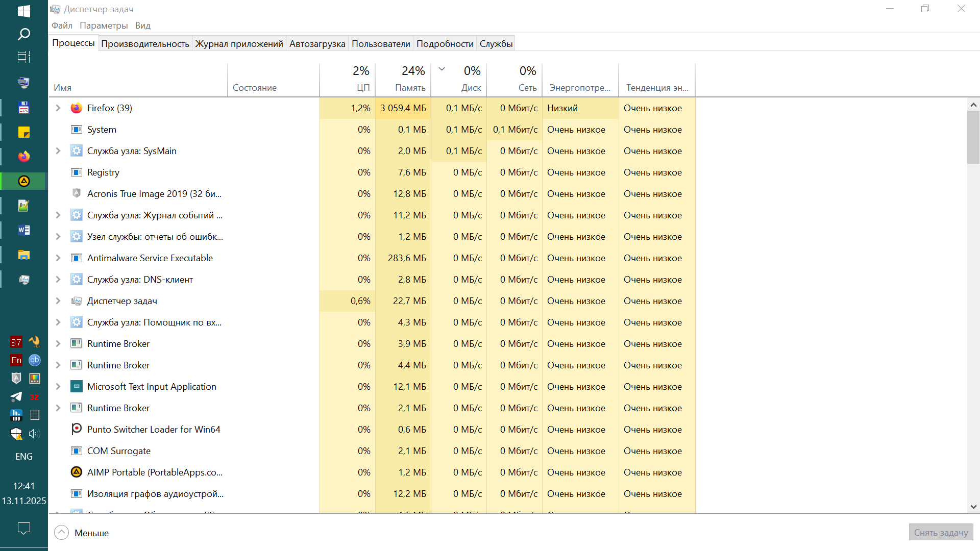Screen dimensions: 980x551
Task: Expand Служба узла: SysMain entry
Action: [x=58, y=151]
